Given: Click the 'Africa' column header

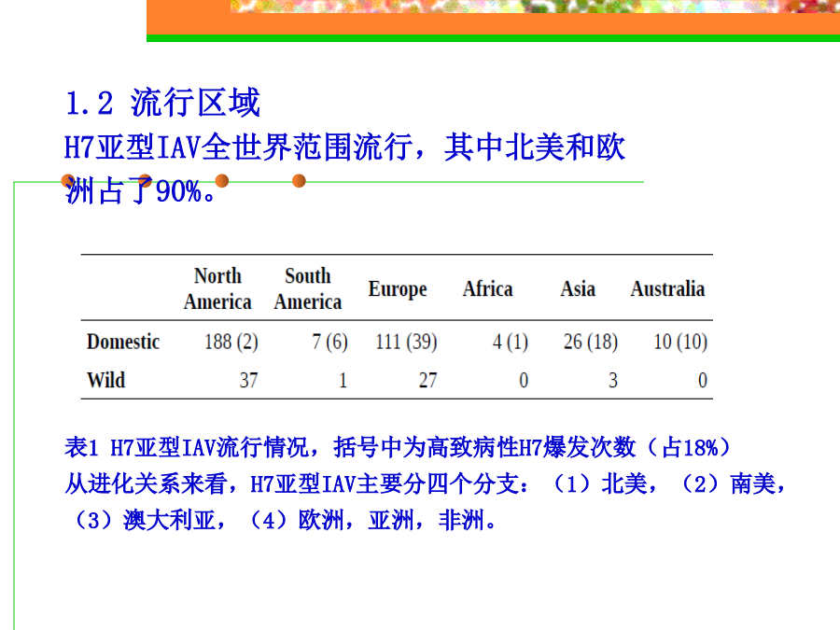Looking at the screenshot, I should (x=487, y=288).
